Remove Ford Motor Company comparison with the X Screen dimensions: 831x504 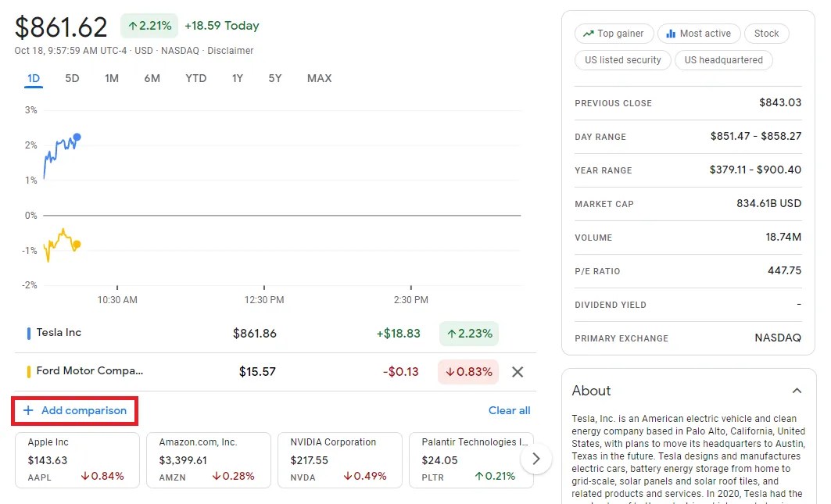tap(517, 372)
